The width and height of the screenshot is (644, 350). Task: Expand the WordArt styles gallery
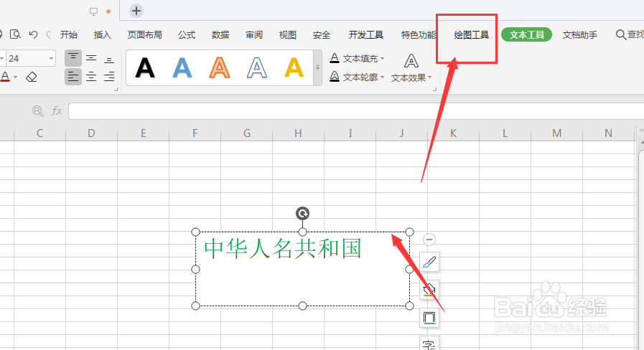(317, 67)
